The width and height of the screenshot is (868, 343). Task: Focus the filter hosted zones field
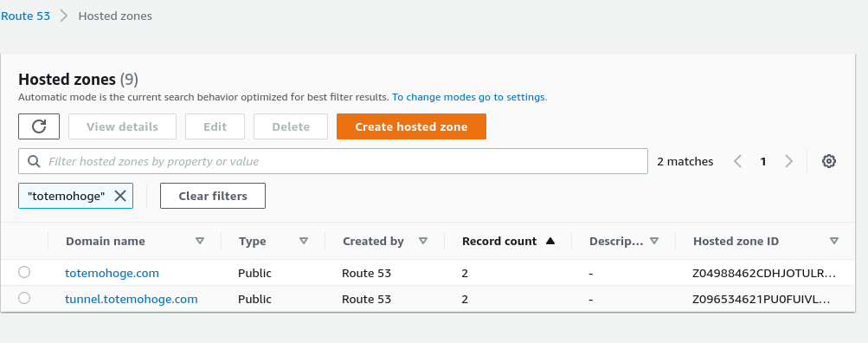pyautogui.click(x=332, y=161)
